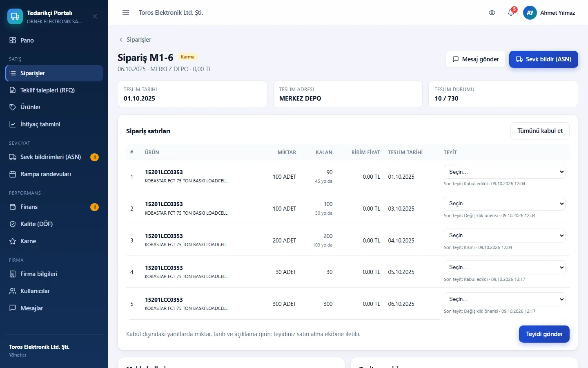This screenshot has width=588, height=368.
Task: Close the sidebar with the X icon
Action: click(95, 16)
